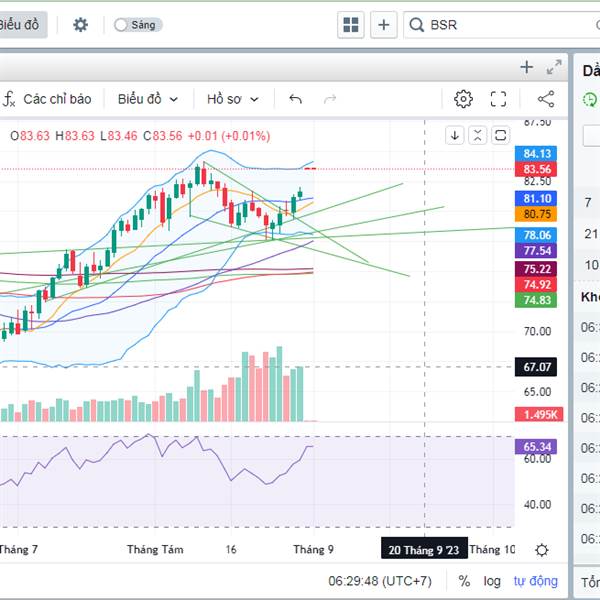Screen dimensions: 600x600
Task: Open the top bar settings gear
Action: [x=80, y=25]
